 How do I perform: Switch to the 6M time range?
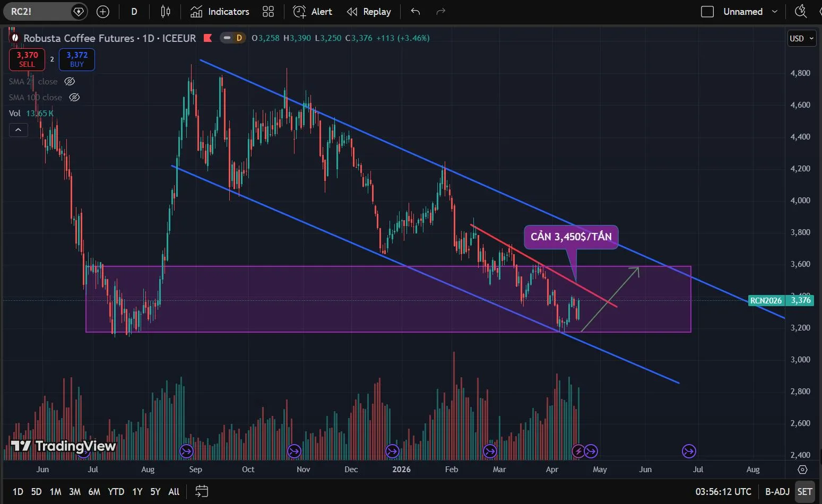94,491
